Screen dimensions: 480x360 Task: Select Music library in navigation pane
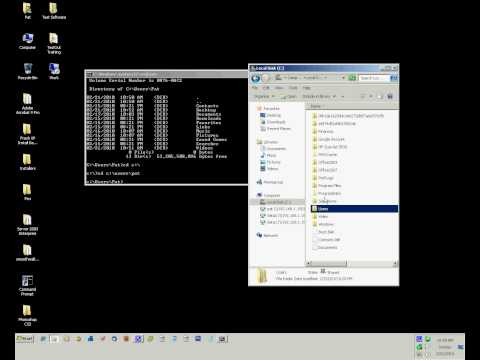[x=268, y=155]
